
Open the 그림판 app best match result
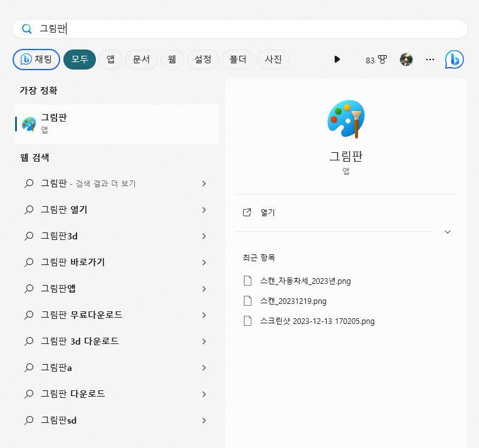click(117, 124)
